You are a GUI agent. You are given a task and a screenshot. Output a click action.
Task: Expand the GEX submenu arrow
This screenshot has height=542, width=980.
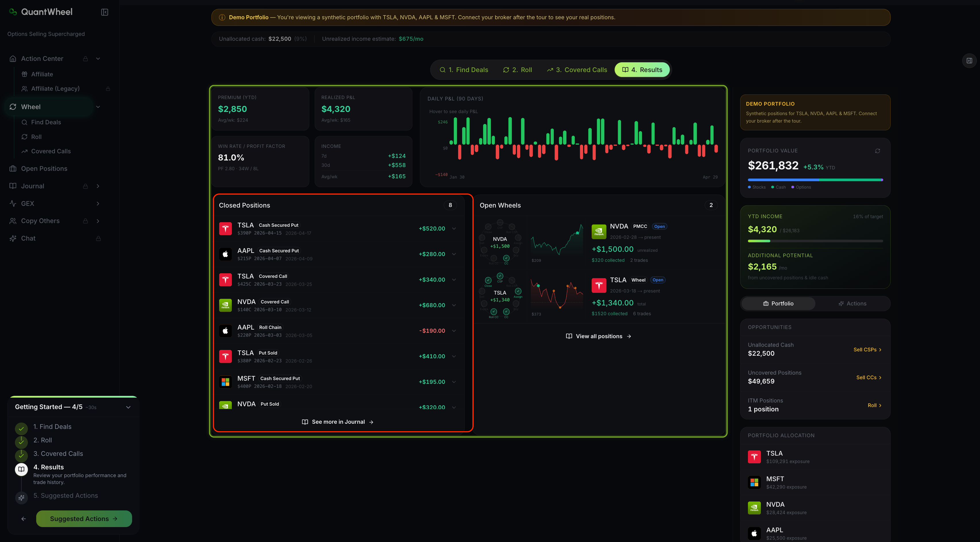(x=98, y=204)
